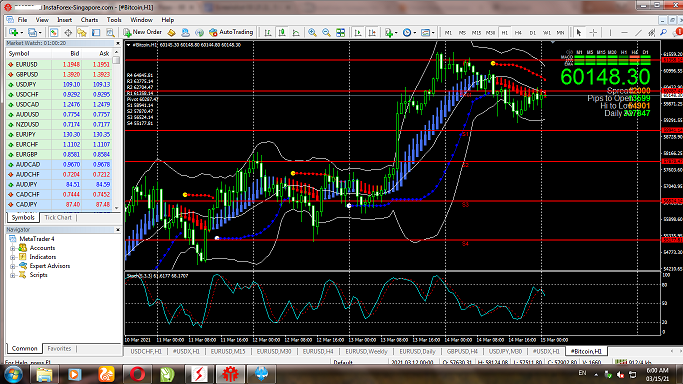This screenshot has height=384, width=683.
Task: Pick the Trendline drawing tool
Action: (x=638, y=33)
